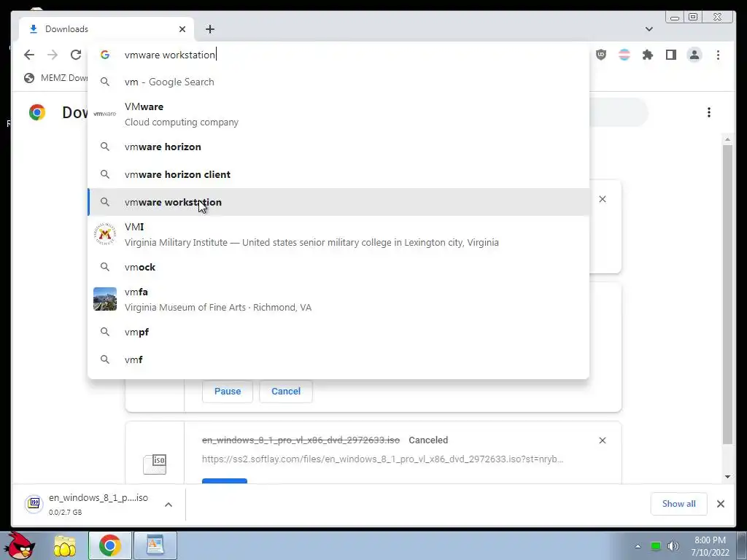This screenshot has height=560, width=747.
Task: Remove the first download entry with X
Action: (602, 199)
